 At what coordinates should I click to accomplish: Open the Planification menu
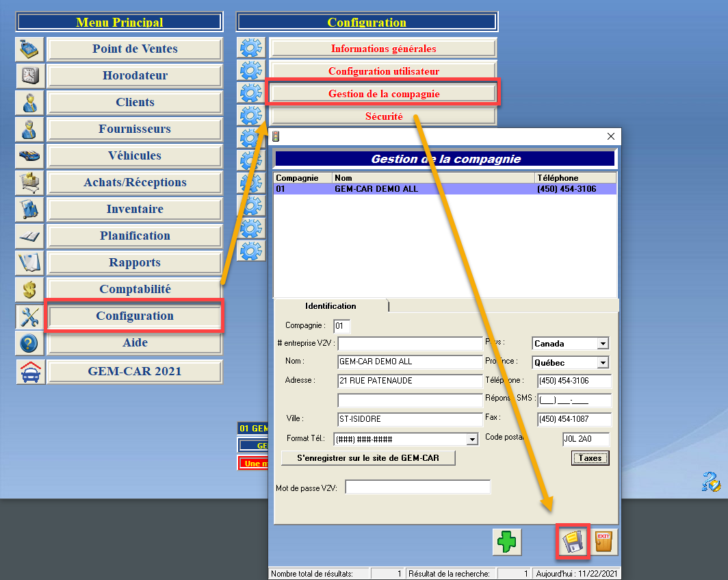(x=135, y=236)
